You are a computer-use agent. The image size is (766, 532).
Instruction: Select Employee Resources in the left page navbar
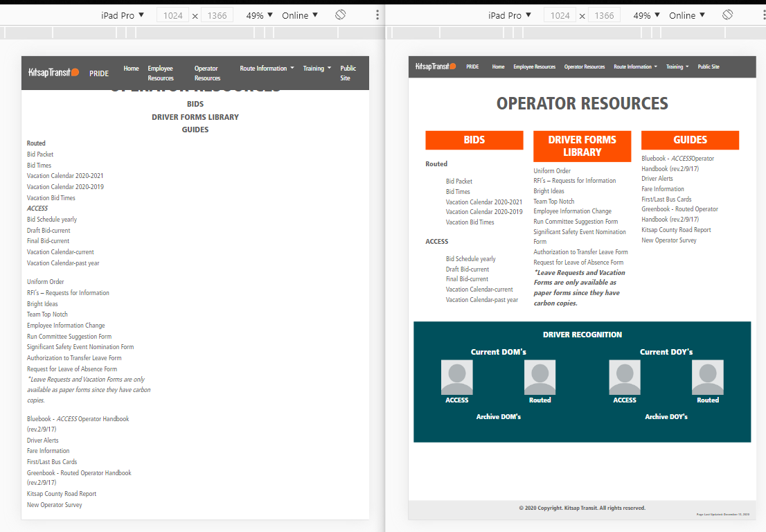pos(161,73)
